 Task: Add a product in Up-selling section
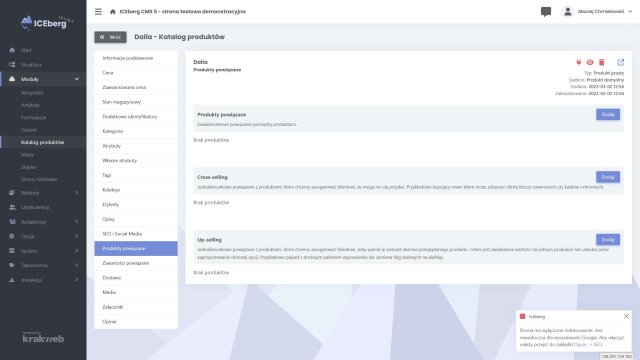tap(608, 240)
